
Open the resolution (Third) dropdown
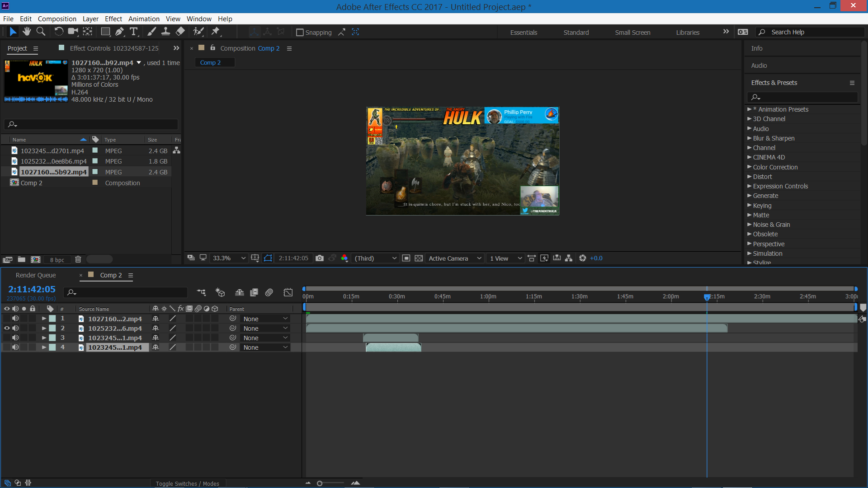(375, 258)
